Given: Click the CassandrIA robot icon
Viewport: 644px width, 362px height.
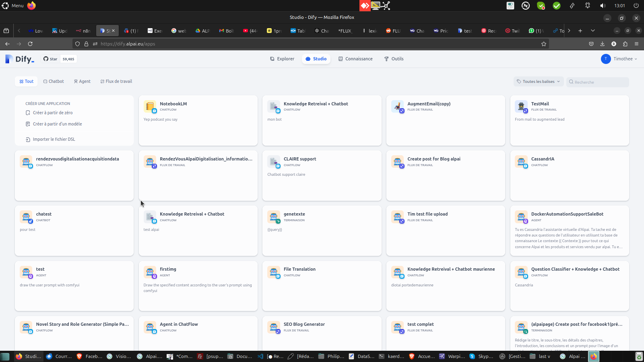Looking at the screenshot, I should tap(521, 162).
